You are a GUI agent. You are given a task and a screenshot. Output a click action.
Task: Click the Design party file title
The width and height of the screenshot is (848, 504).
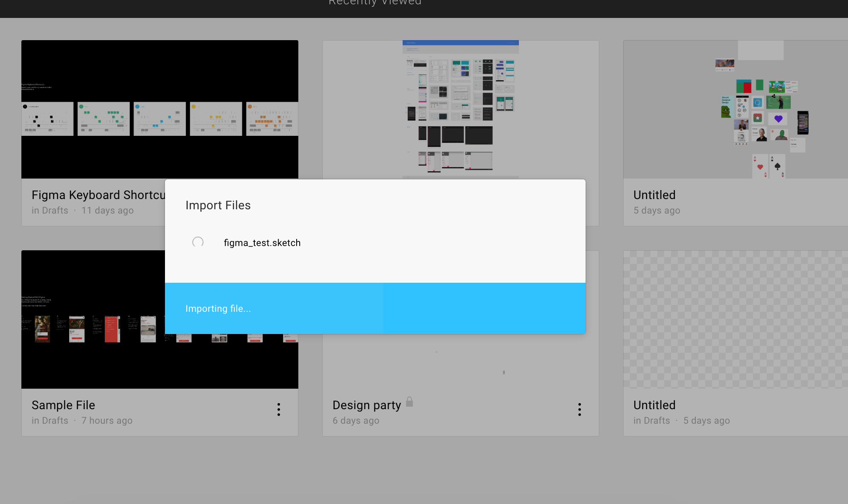click(x=367, y=405)
